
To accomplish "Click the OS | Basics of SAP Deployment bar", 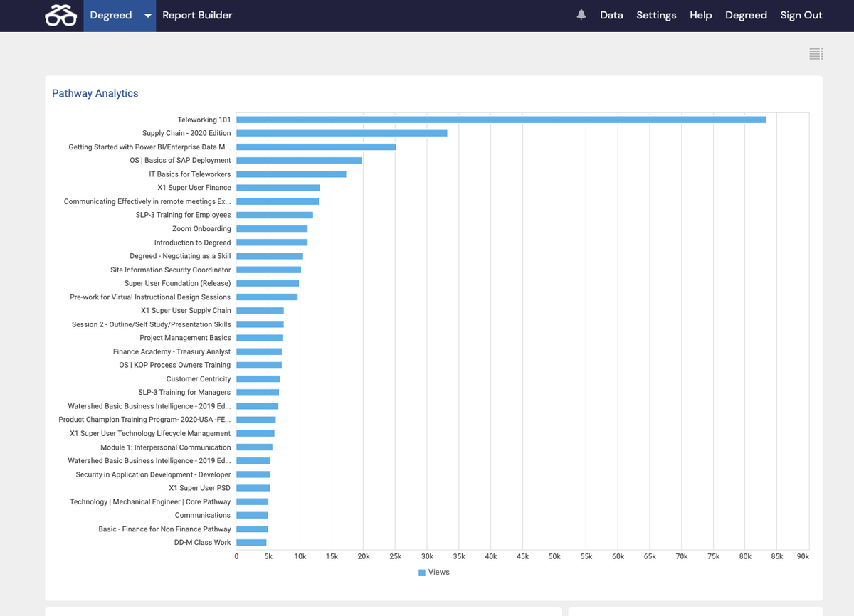I will (299, 161).
